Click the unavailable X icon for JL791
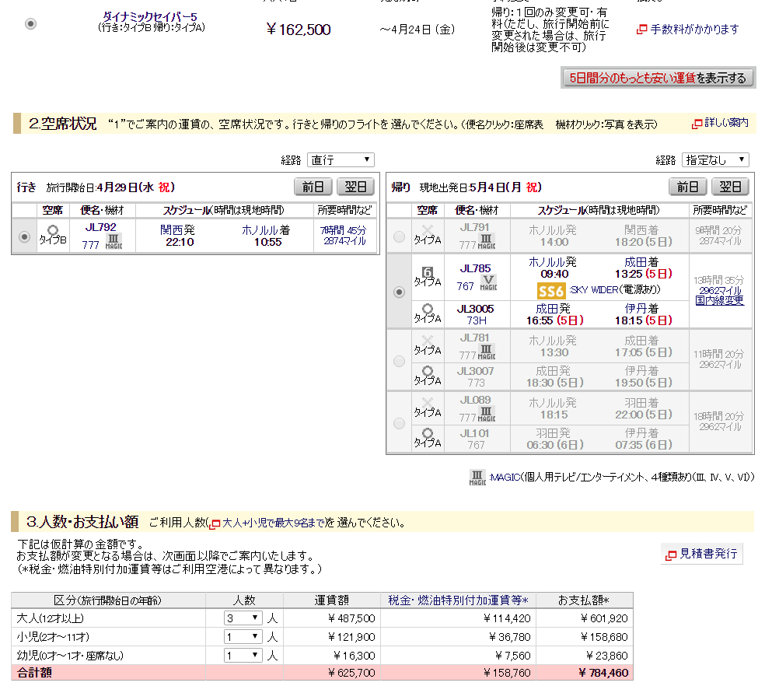The width and height of the screenshot is (765, 700). tap(428, 229)
